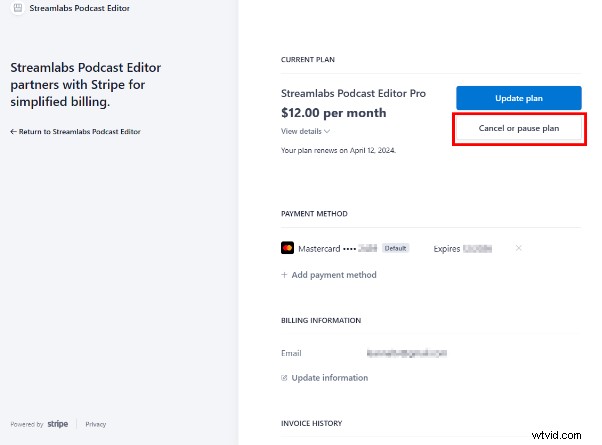Click the Streamlabs Podcast Editor title at the top
The height and width of the screenshot is (445, 602).
click(x=79, y=8)
